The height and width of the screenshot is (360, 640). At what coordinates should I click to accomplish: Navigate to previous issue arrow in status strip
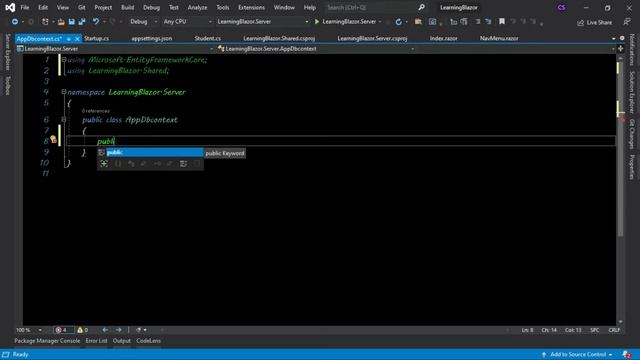pos(105,330)
